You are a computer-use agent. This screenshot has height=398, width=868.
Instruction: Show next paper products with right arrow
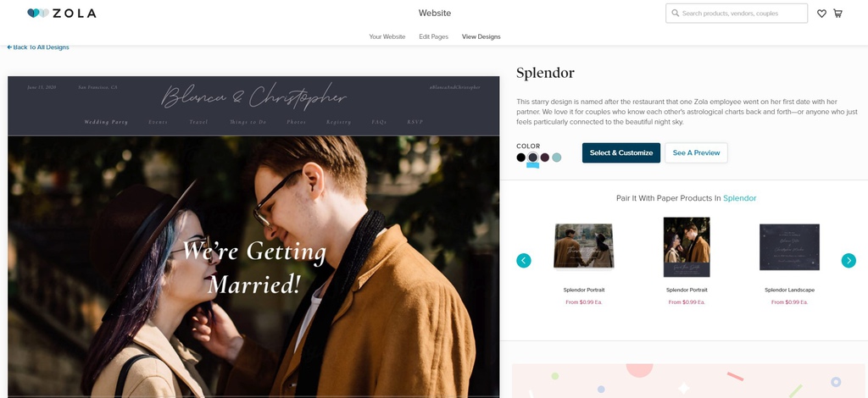click(849, 260)
